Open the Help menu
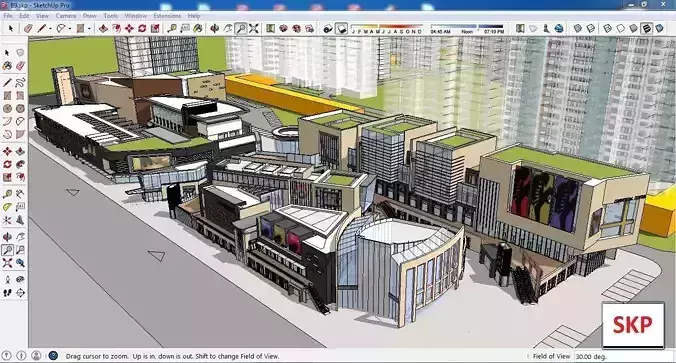 [194, 16]
